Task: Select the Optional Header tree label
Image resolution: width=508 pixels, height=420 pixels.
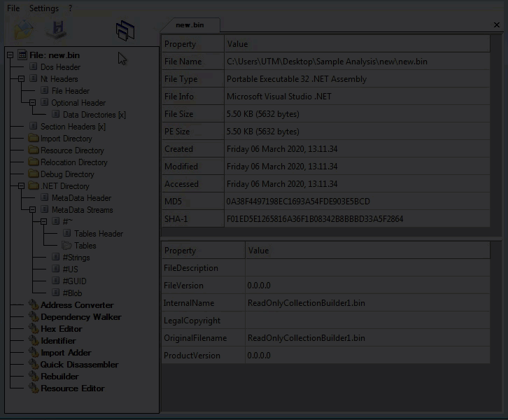Action: point(78,103)
